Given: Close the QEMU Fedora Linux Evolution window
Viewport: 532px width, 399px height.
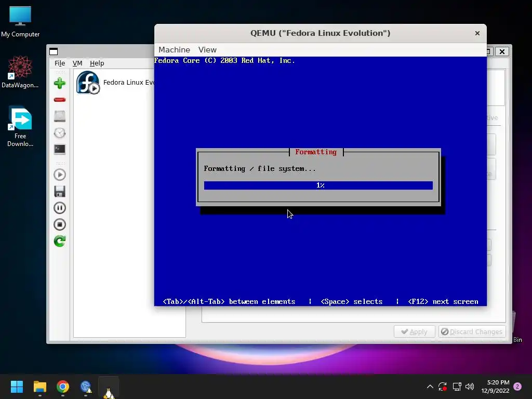Looking at the screenshot, I should 477,33.
